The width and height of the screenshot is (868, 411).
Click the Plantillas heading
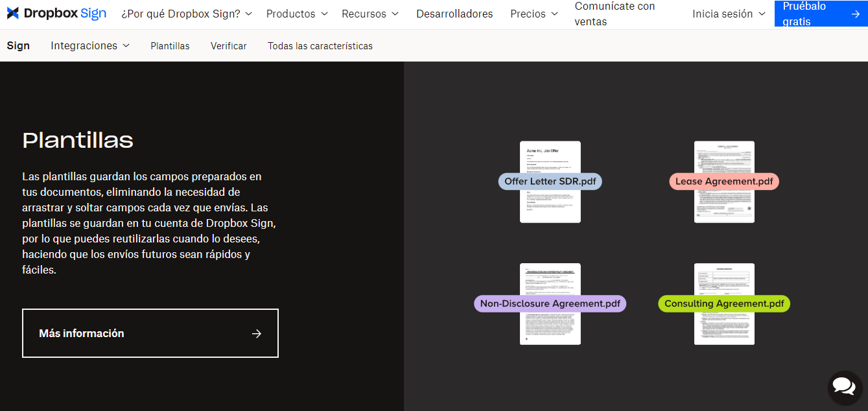click(x=78, y=140)
